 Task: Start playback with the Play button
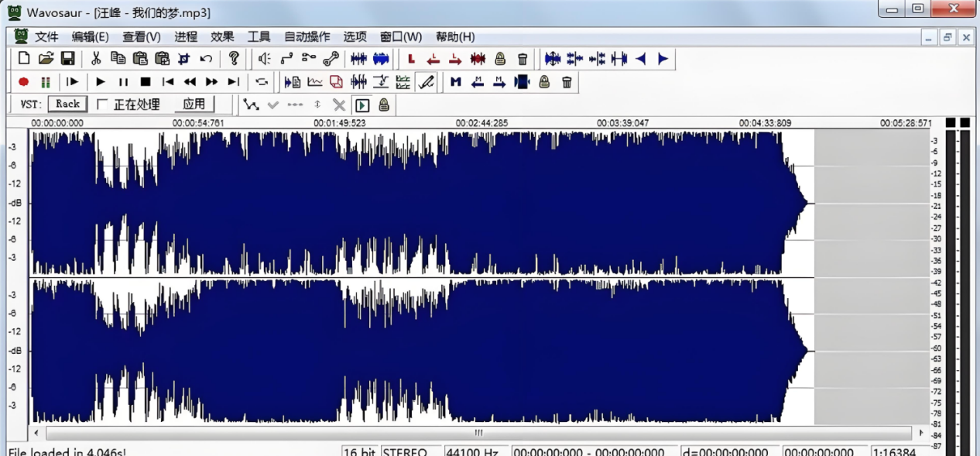tap(101, 82)
